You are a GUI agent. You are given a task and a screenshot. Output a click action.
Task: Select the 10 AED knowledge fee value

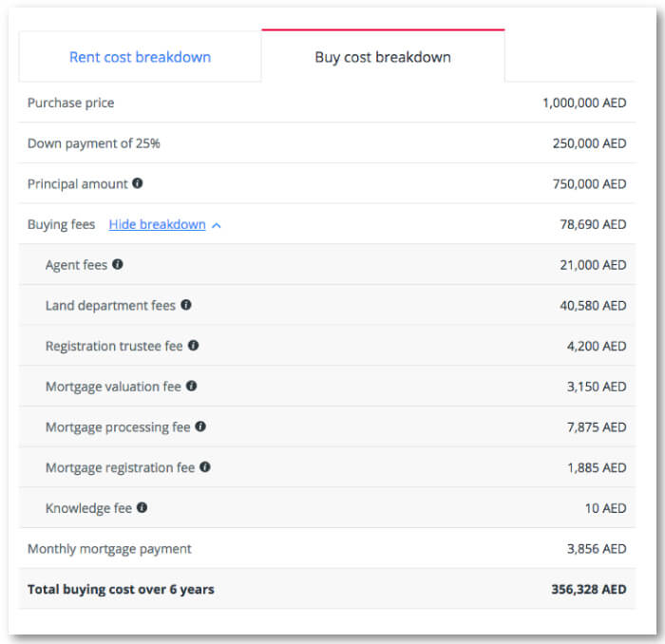coord(606,508)
